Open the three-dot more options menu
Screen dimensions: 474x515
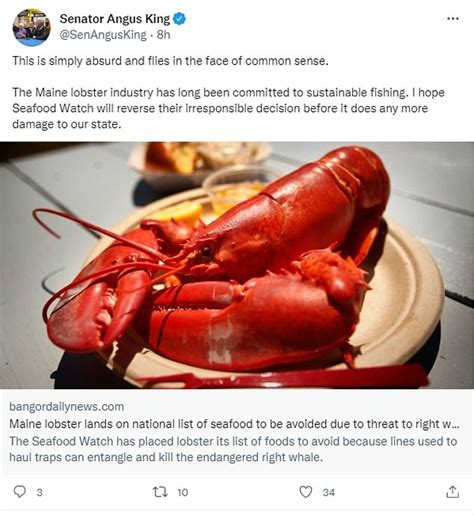coord(453,19)
